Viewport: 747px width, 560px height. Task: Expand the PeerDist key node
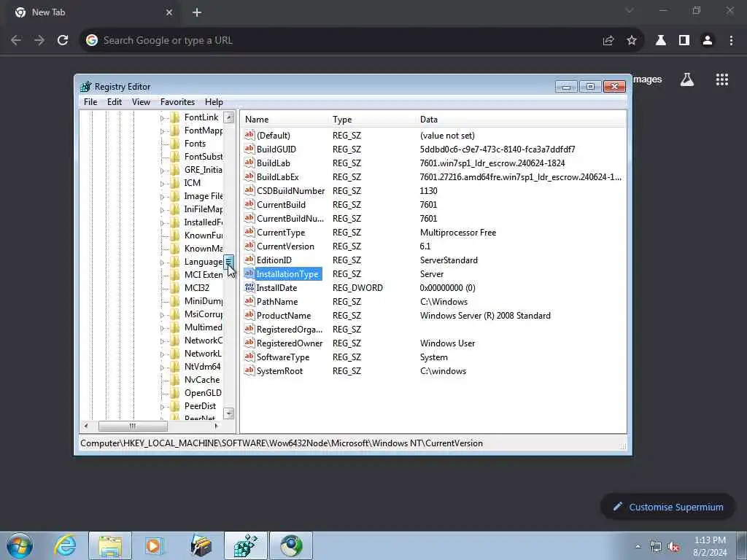162,407
